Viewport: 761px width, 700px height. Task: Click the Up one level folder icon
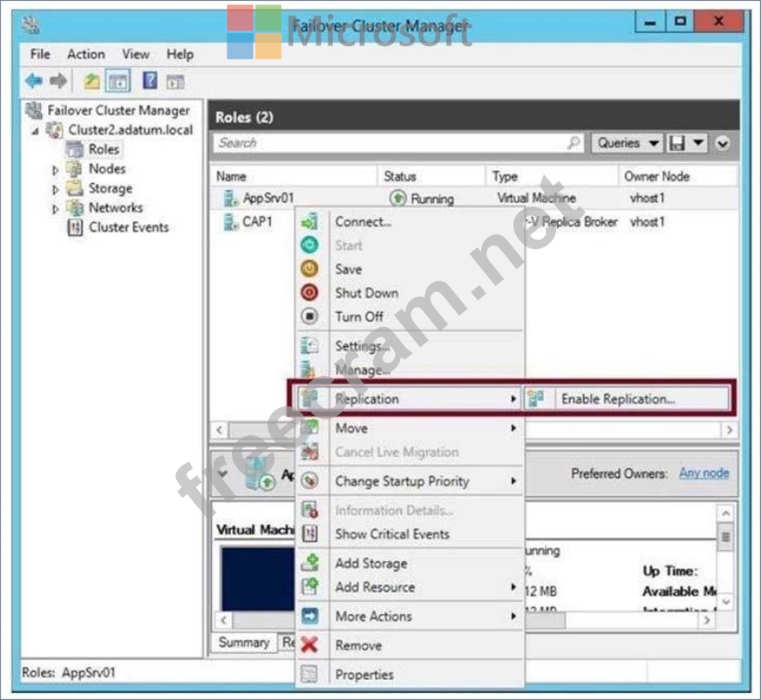[92, 81]
